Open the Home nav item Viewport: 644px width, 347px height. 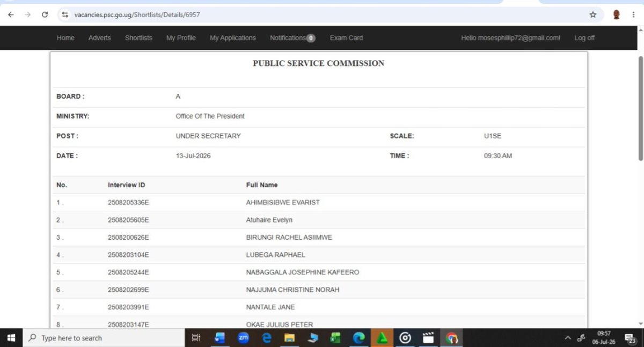tap(65, 38)
